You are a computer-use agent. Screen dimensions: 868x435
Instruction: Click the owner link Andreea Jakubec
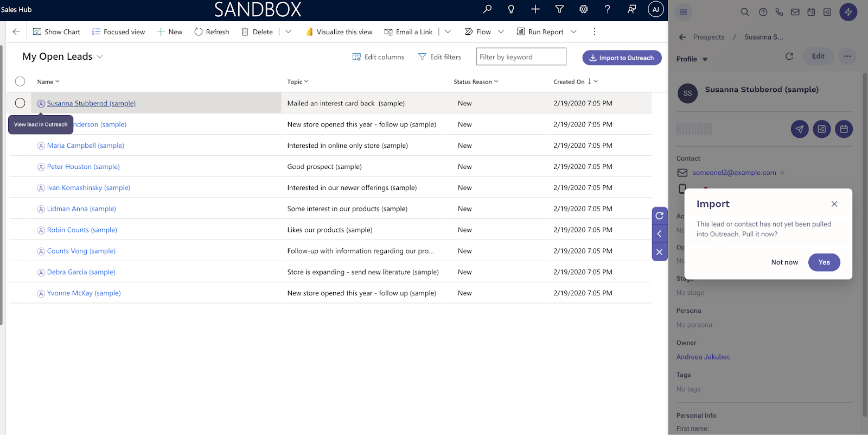pyautogui.click(x=703, y=357)
